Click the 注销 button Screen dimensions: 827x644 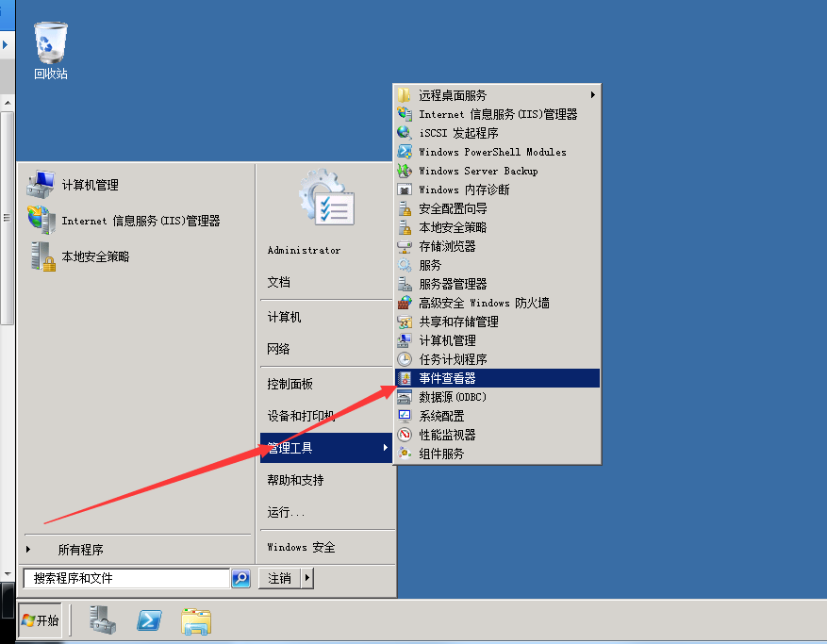pyautogui.click(x=279, y=578)
